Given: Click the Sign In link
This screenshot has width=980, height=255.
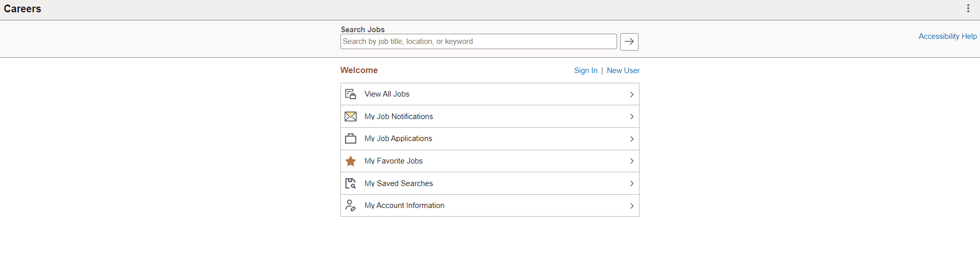Looking at the screenshot, I should point(585,71).
